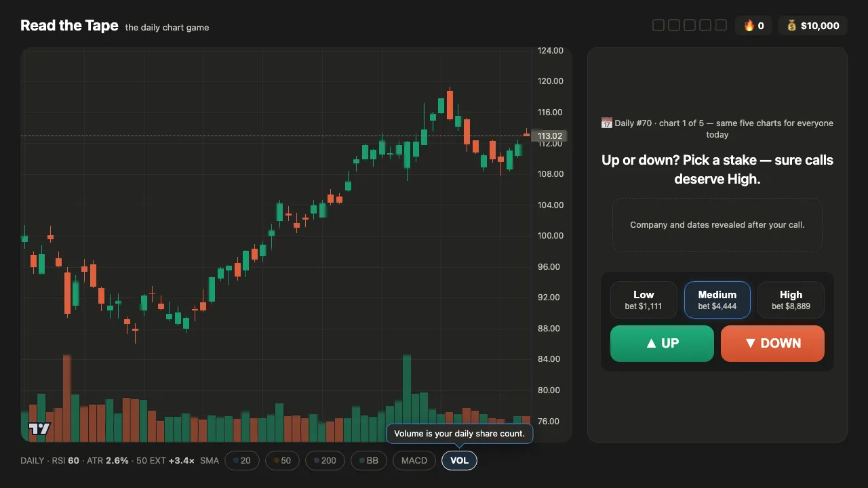Image resolution: width=868 pixels, height=488 pixels.
Task: Choose the High stake of $8,889
Action: [791, 300]
